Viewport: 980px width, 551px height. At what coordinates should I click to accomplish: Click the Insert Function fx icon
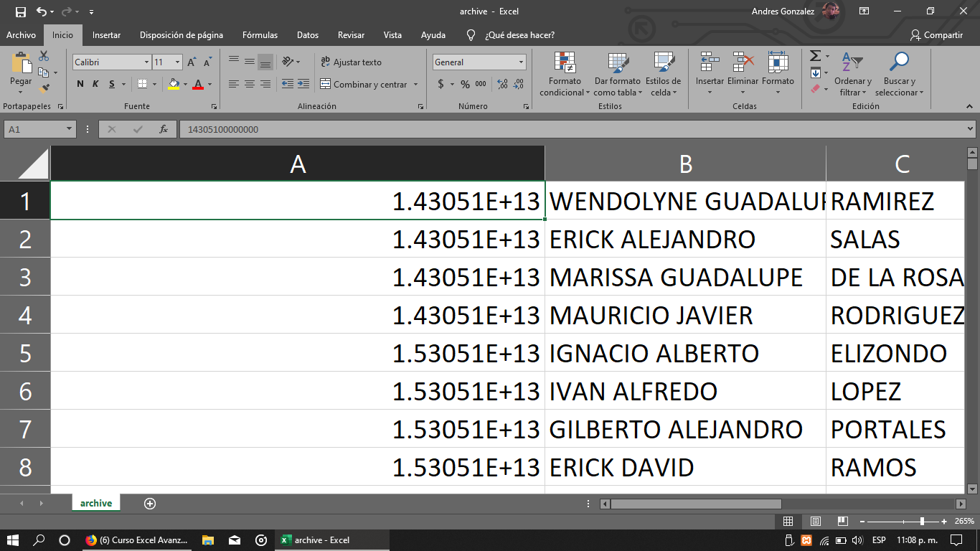click(x=164, y=129)
